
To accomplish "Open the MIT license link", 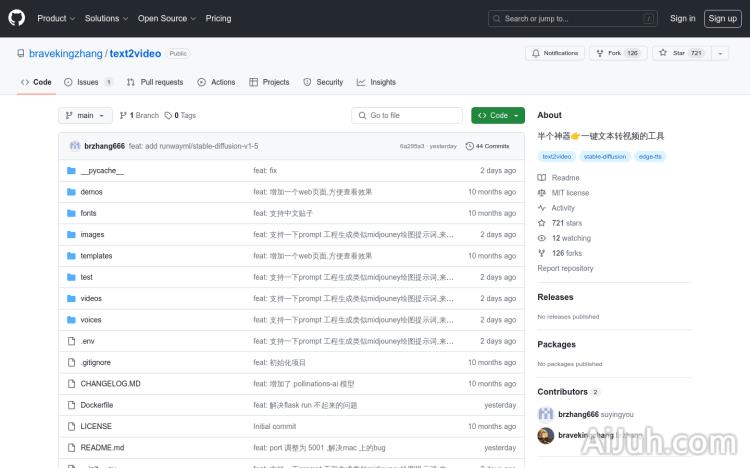I will (x=570, y=193).
